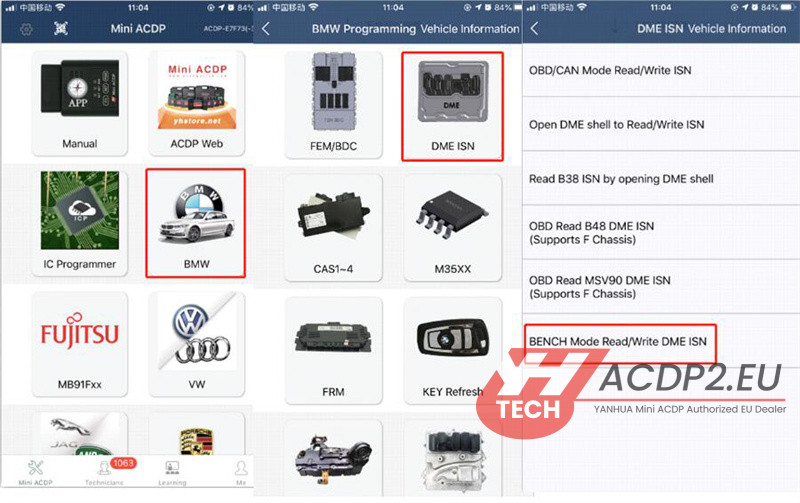Go back from DME ISN screen
This screenshot has height=503, width=800.
coord(535,29)
